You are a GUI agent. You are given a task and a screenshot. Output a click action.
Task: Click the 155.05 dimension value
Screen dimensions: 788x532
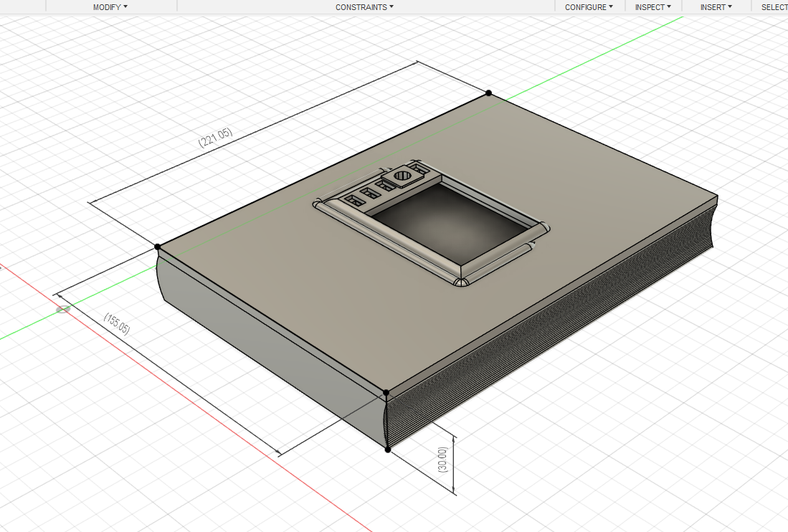117,324
